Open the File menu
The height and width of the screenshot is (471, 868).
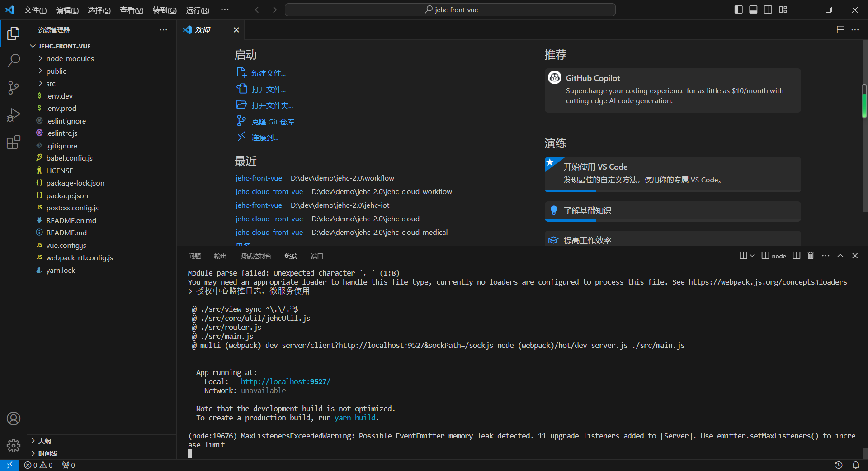(x=35, y=10)
